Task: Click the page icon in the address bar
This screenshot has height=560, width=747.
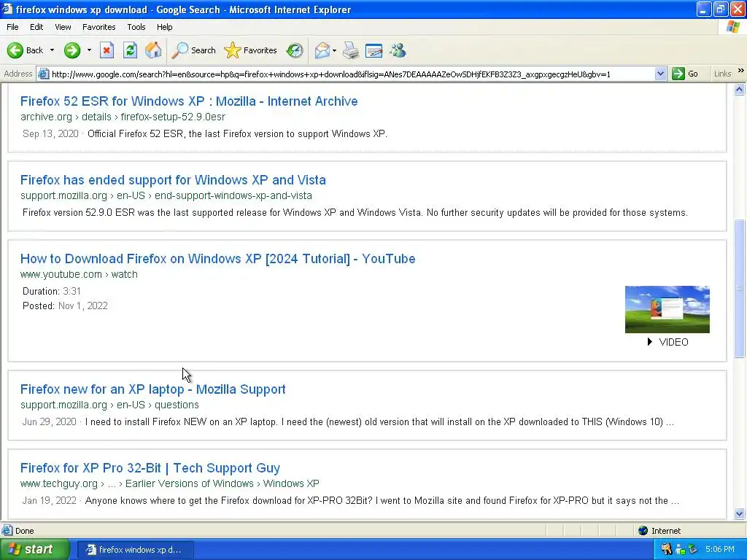Action: pyautogui.click(x=43, y=74)
